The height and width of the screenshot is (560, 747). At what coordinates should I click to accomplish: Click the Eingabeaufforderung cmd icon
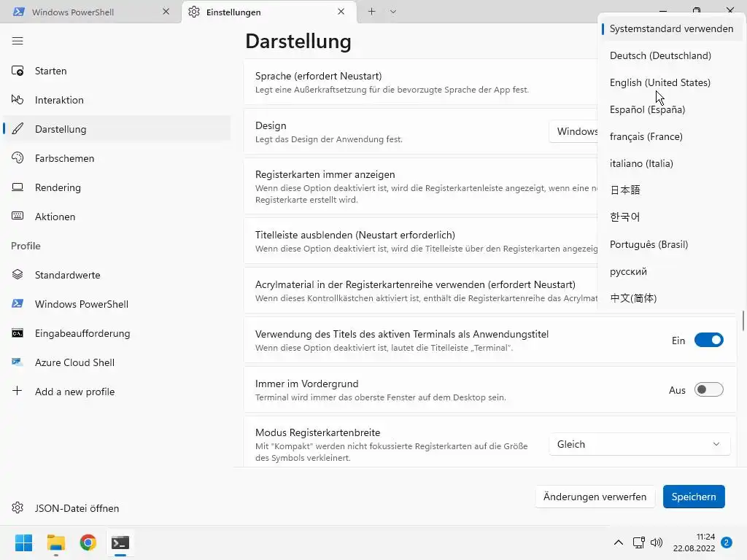(x=18, y=333)
